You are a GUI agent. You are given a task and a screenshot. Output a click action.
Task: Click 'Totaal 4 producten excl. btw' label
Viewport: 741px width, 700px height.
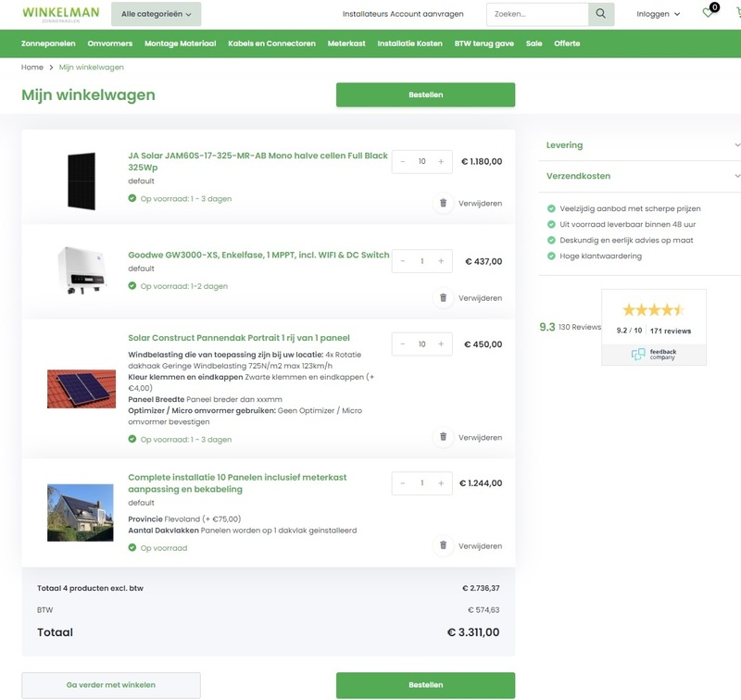pos(90,588)
